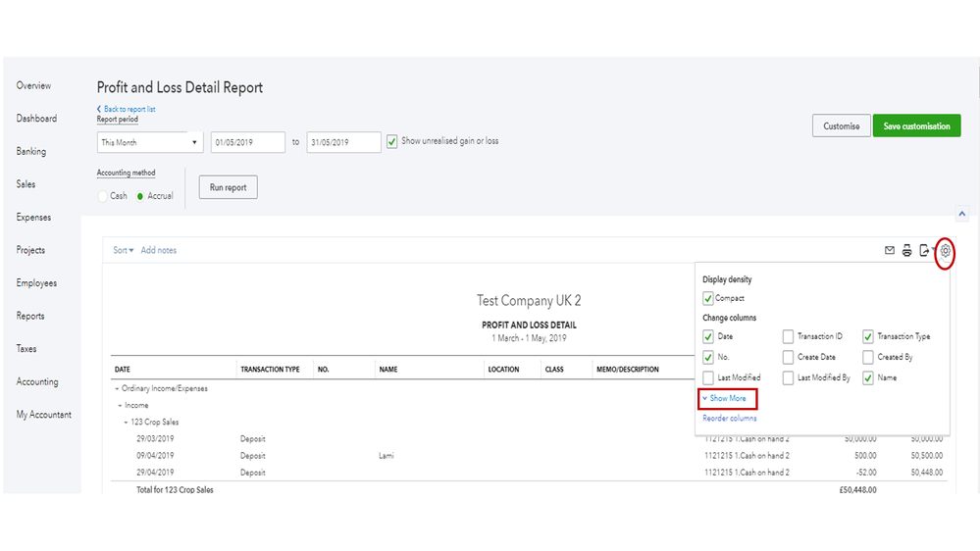This screenshot has width=980, height=551.
Task: Open Reports in the sidebar
Action: (x=30, y=316)
